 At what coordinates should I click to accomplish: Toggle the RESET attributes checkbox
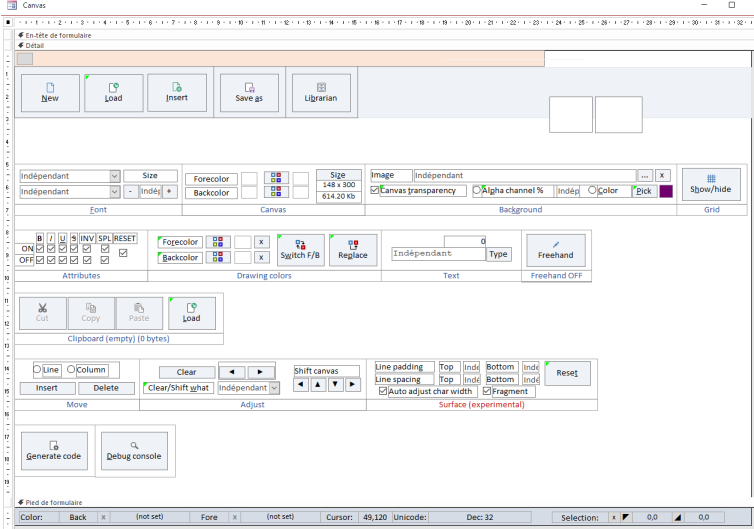click(123, 253)
